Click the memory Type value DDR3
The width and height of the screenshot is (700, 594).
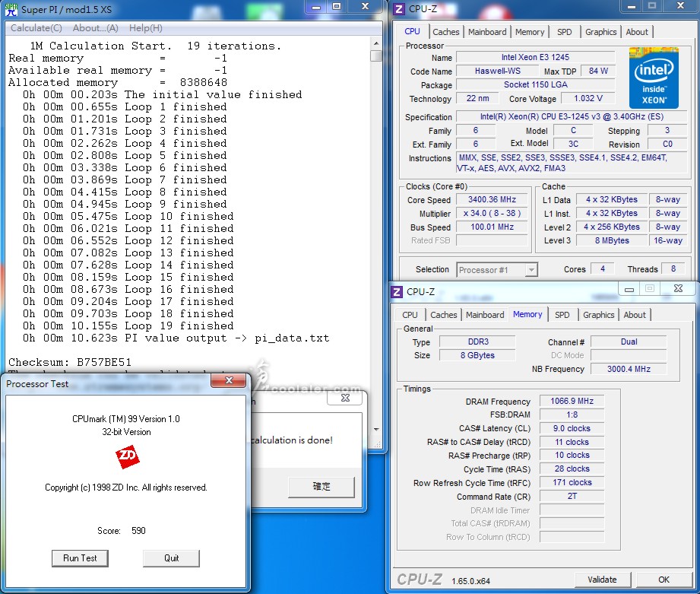click(477, 341)
